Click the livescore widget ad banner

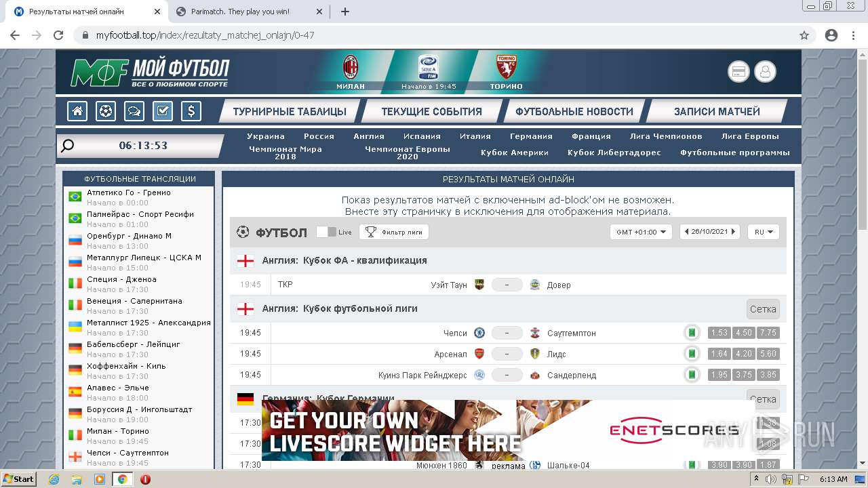click(507, 430)
